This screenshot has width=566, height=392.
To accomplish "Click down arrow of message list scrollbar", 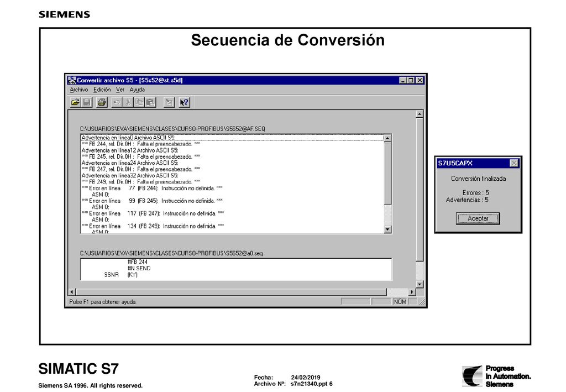I will click(x=387, y=229).
